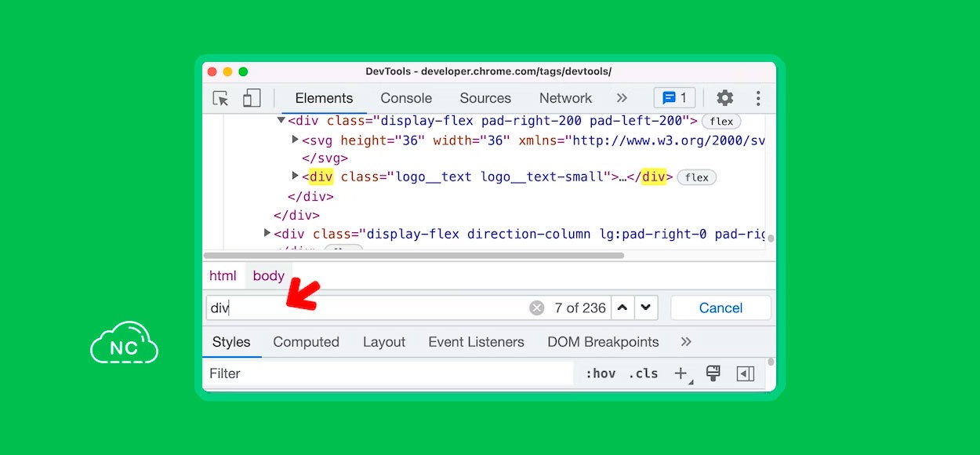Minimize the DevTools window with yellow button
The width and height of the screenshot is (980, 455).
pyautogui.click(x=227, y=71)
